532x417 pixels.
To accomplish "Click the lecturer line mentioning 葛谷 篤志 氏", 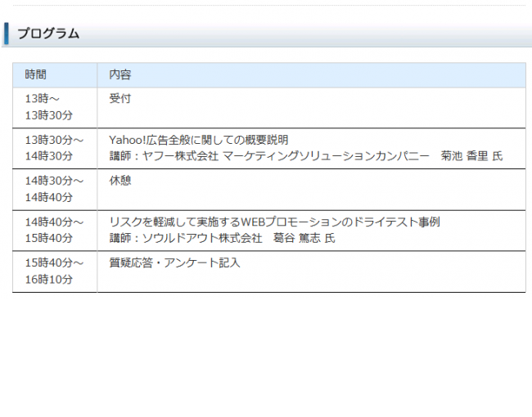I will pyautogui.click(x=223, y=238).
